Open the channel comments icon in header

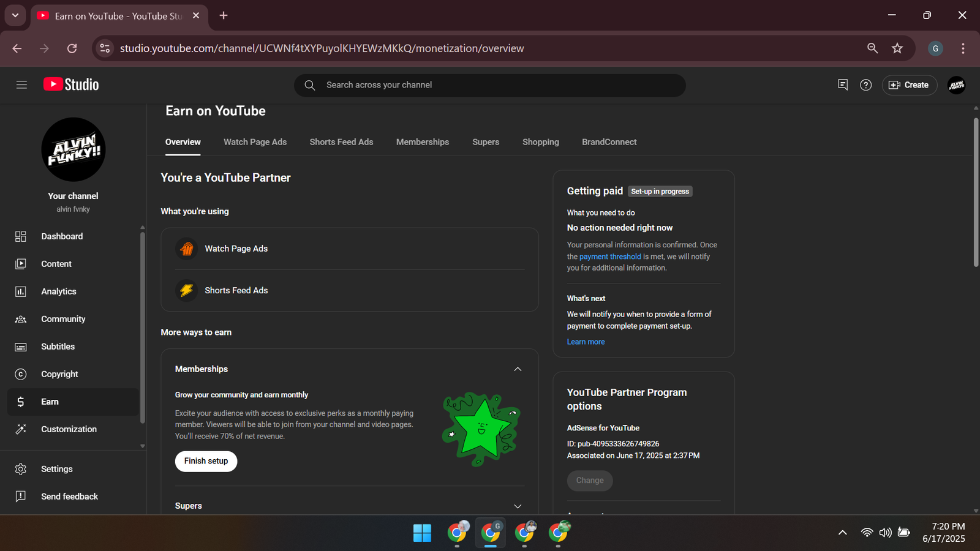pos(843,85)
